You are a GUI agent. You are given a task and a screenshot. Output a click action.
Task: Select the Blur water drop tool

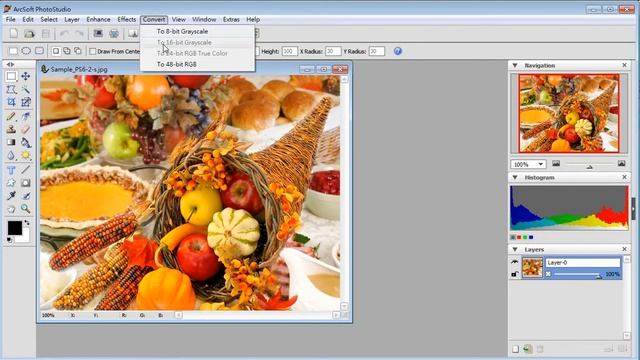pos(11,156)
